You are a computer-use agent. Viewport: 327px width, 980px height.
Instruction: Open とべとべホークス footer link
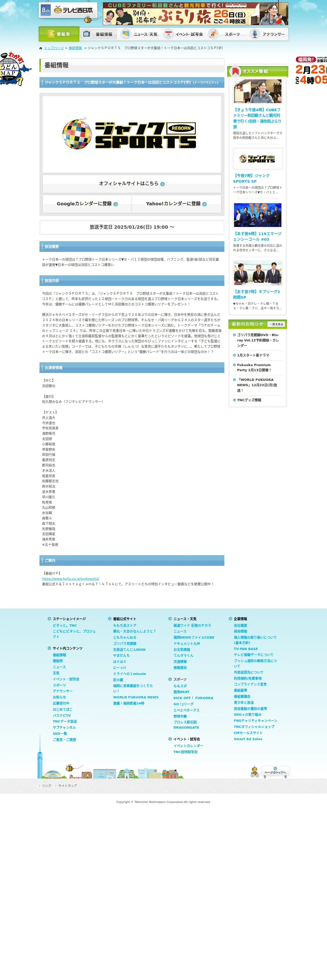[x=186, y=710]
